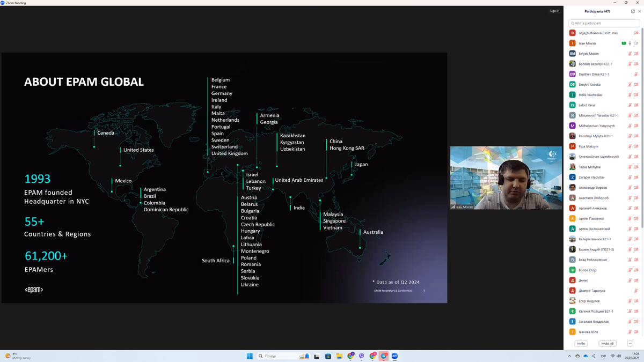Toggle Mikhailovivan Yuriyovych's microphone
The height and width of the screenshot is (362, 644).
pyautogui.click(x=630, y=126)
